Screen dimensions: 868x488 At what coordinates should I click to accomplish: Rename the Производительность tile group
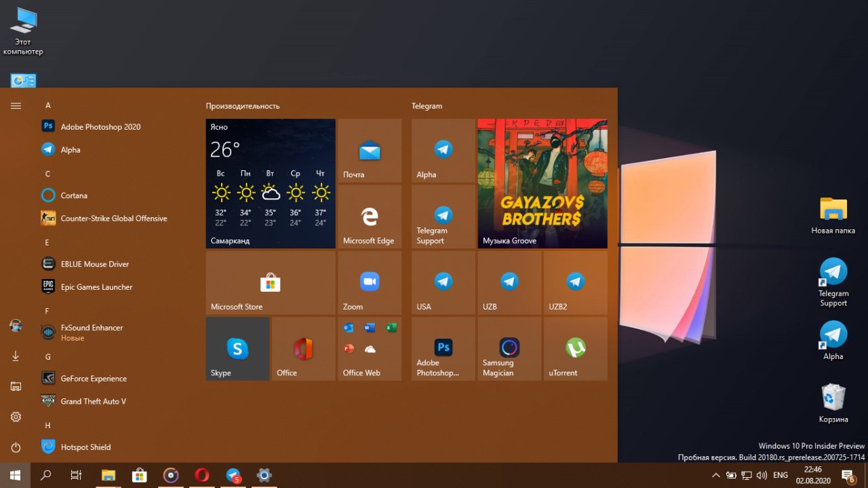(x=243, y=106)
